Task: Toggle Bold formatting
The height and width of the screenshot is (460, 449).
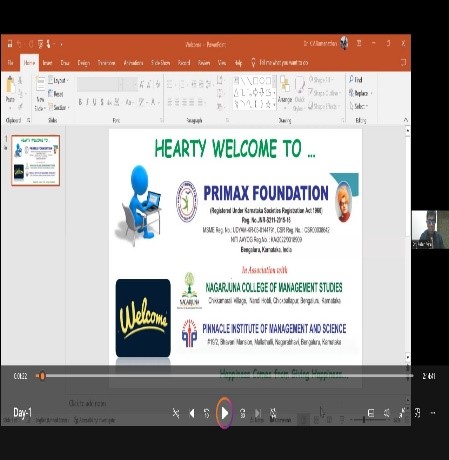Action: pos(80,102)
